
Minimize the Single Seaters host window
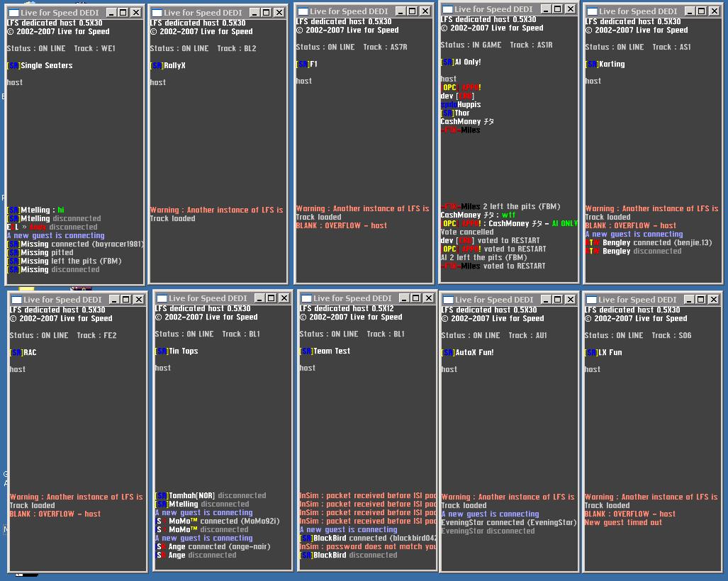point(111,13)
